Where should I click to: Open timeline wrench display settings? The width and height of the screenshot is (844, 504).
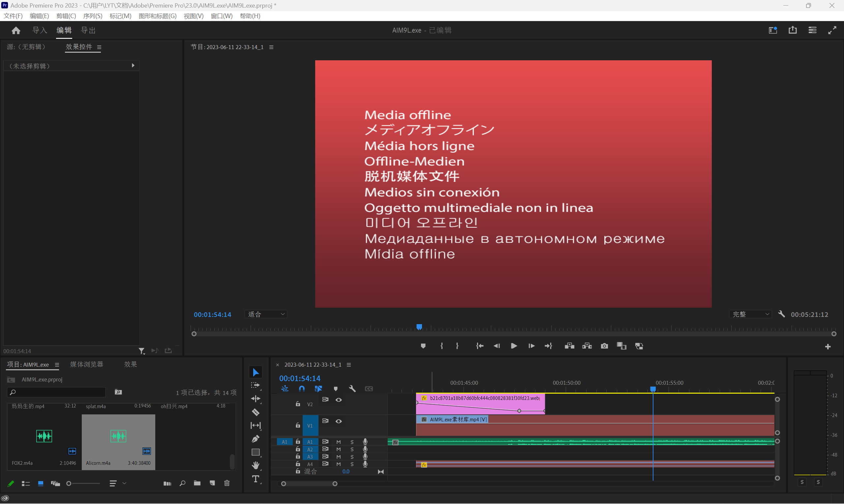point(352,388)
